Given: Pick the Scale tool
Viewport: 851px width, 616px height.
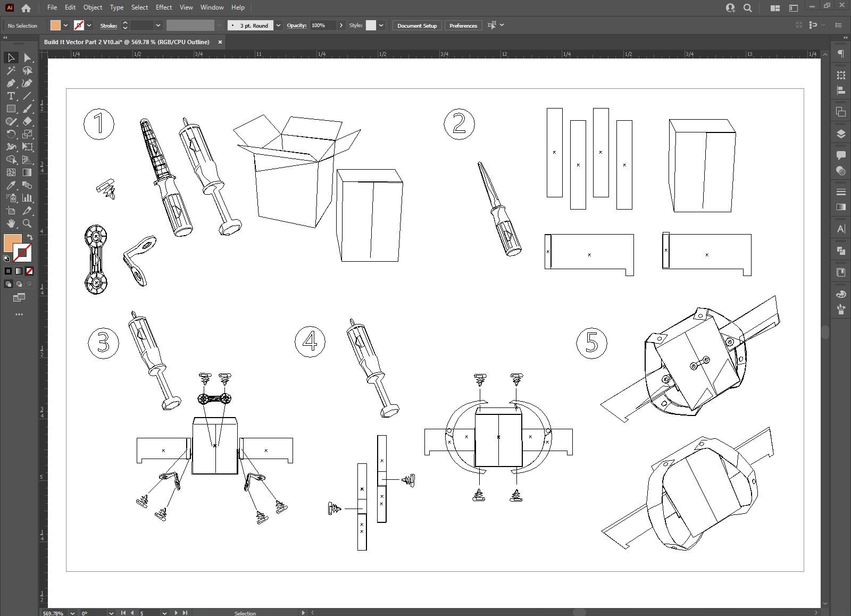Looking at the screenshot, I should click(x=27, y=134).
